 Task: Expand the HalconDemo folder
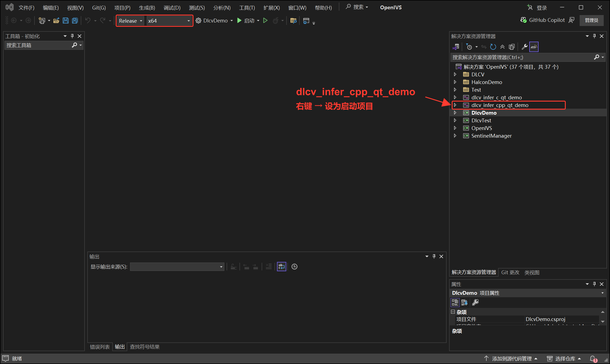click(x=455, y=82)
